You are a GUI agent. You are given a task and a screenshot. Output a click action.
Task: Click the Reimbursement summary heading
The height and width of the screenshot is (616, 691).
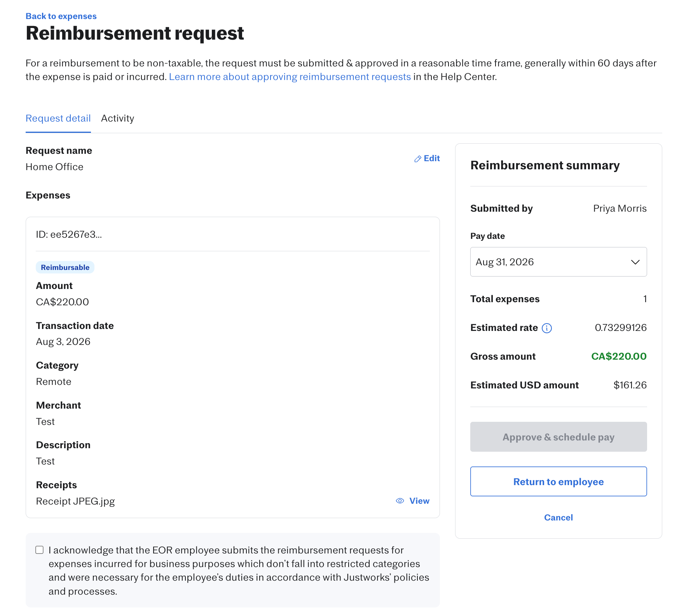[x=545, y=165]
